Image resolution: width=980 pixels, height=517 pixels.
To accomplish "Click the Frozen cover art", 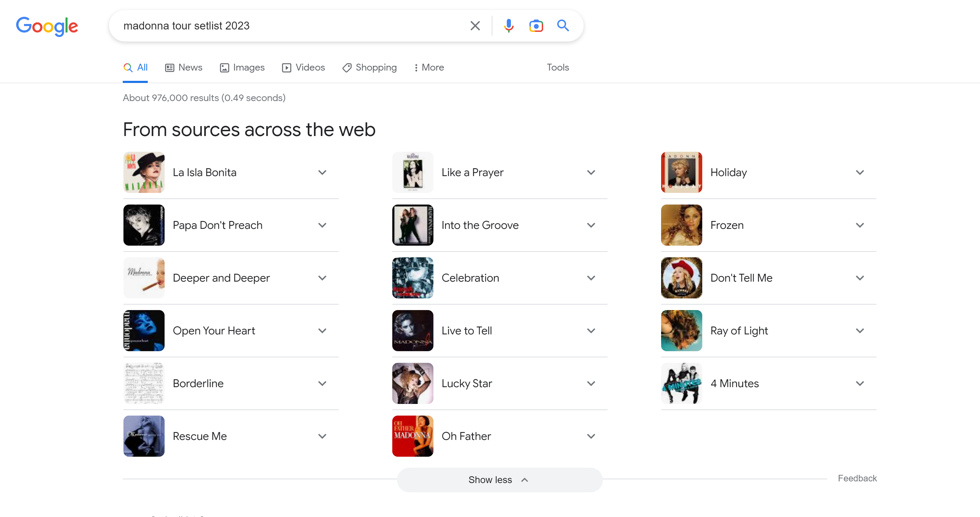I will click(682, 225).
